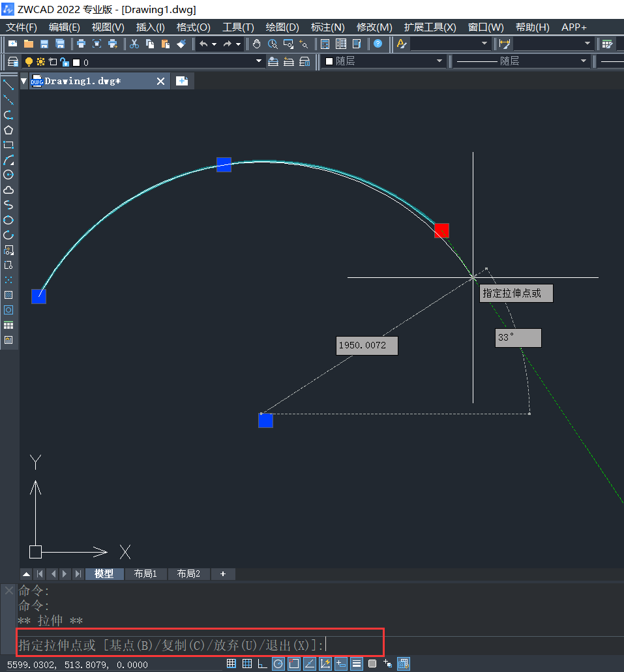Click the red hot grip on arc
The image size is (624, 672).
(x=441, y=230)
